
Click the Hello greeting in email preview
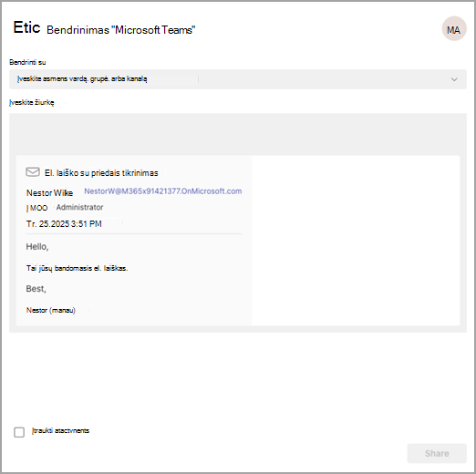pyautogui.click(x=37, y=246)
